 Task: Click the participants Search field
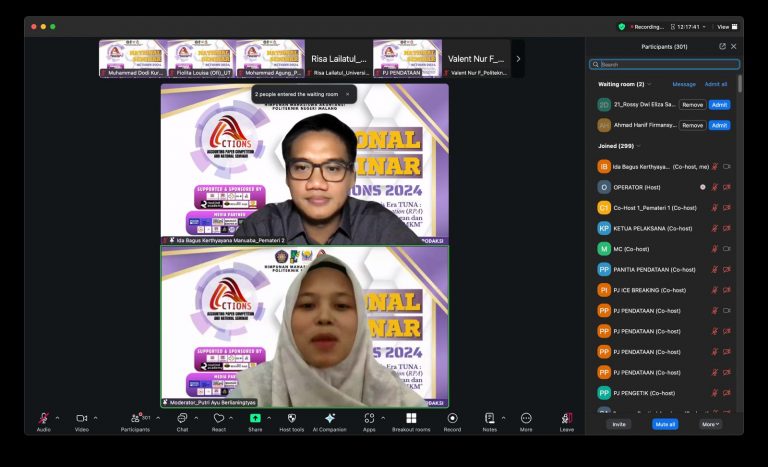pos(665,64)
